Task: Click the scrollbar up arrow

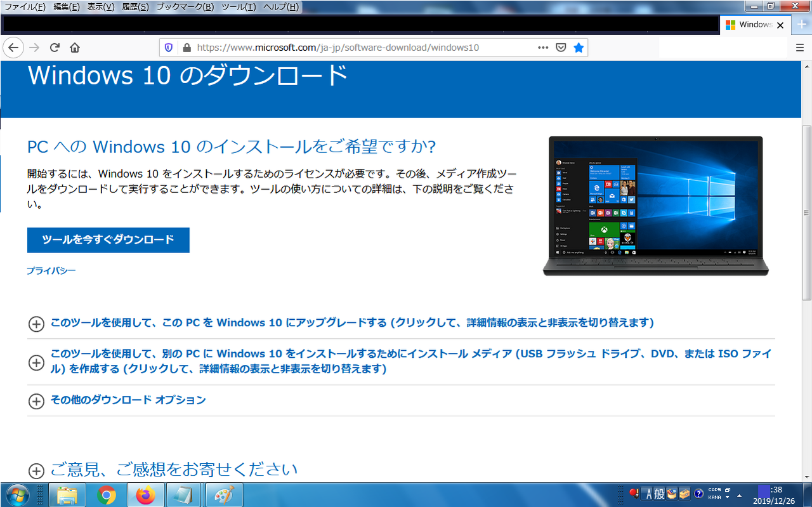Action: (806, 66)
